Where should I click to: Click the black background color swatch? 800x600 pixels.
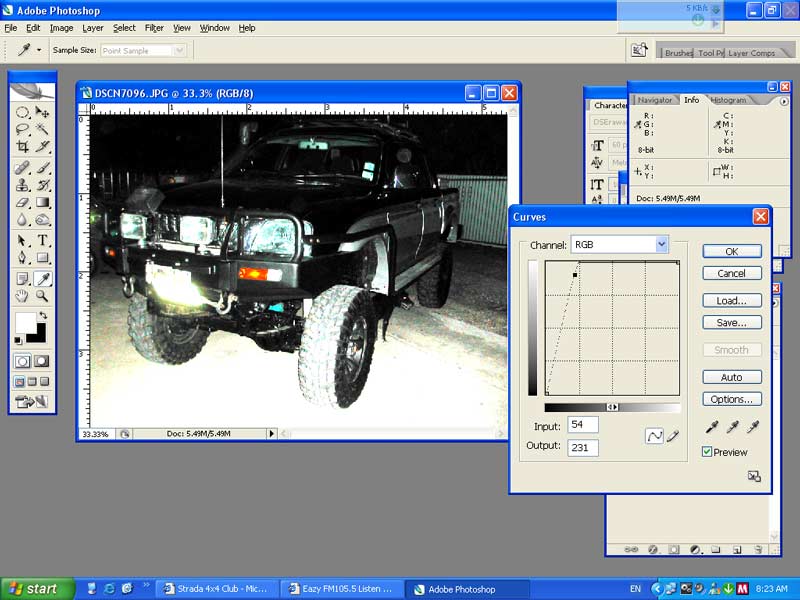36,333
